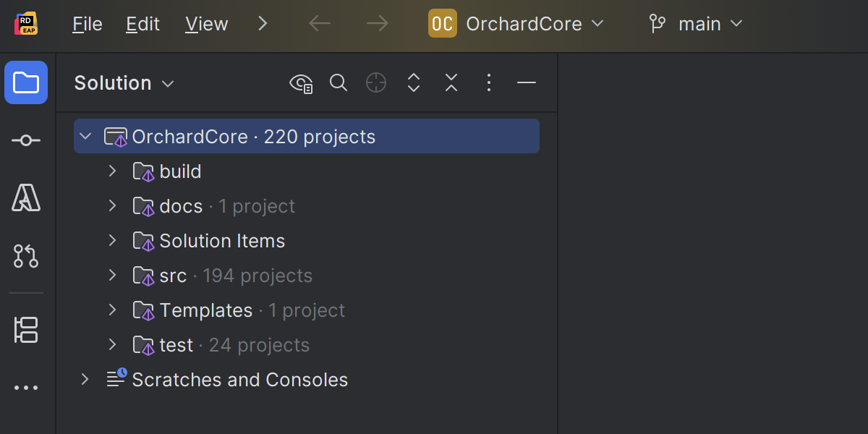868x434 pixels.
Task: Open the File menu
Action: click(88, 24)
